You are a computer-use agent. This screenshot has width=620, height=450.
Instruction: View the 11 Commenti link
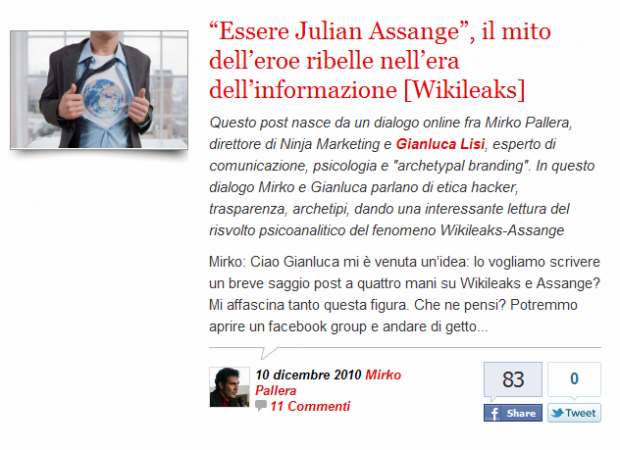(x=310, y=406)
